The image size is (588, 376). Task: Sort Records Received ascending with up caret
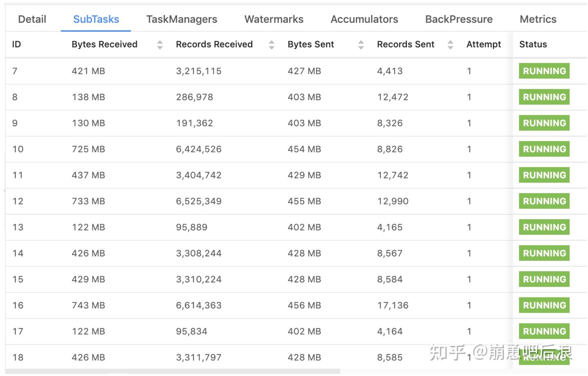coord(272,42)
